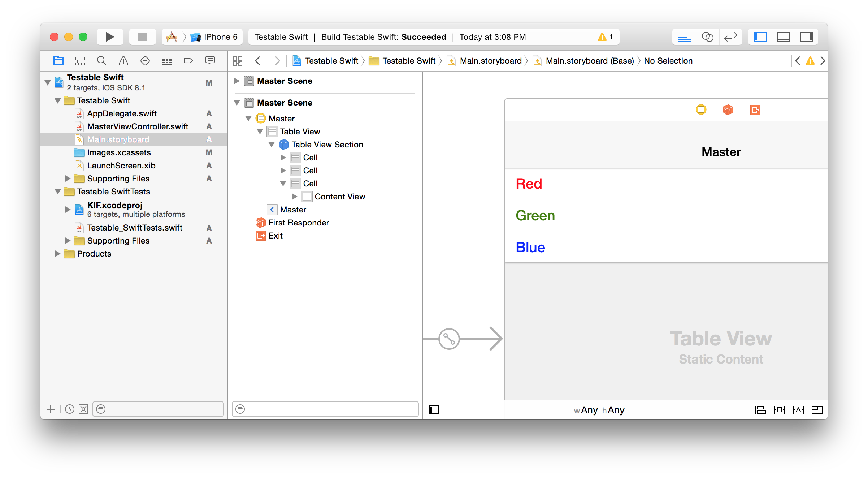868x477 pixels.
Task: Click the Resolve Auto Layout Issues icon
Action: pos(798,410)
